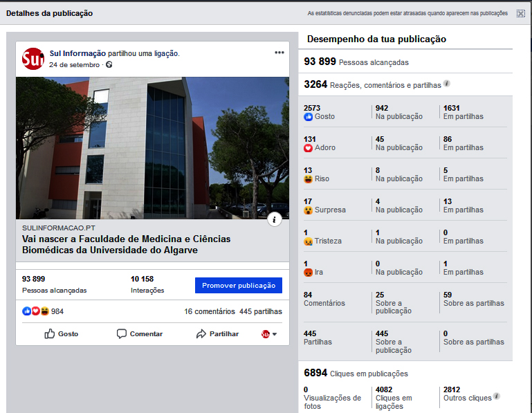Click the '5 Em partilhas' Riso value
532x413 pixels.
[x=463, y=174]
